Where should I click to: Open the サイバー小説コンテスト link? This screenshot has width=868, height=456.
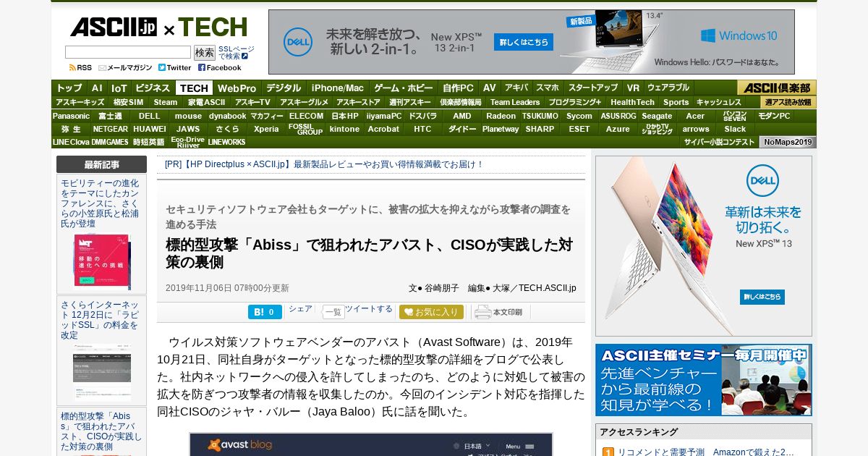(x=719, y=142)
